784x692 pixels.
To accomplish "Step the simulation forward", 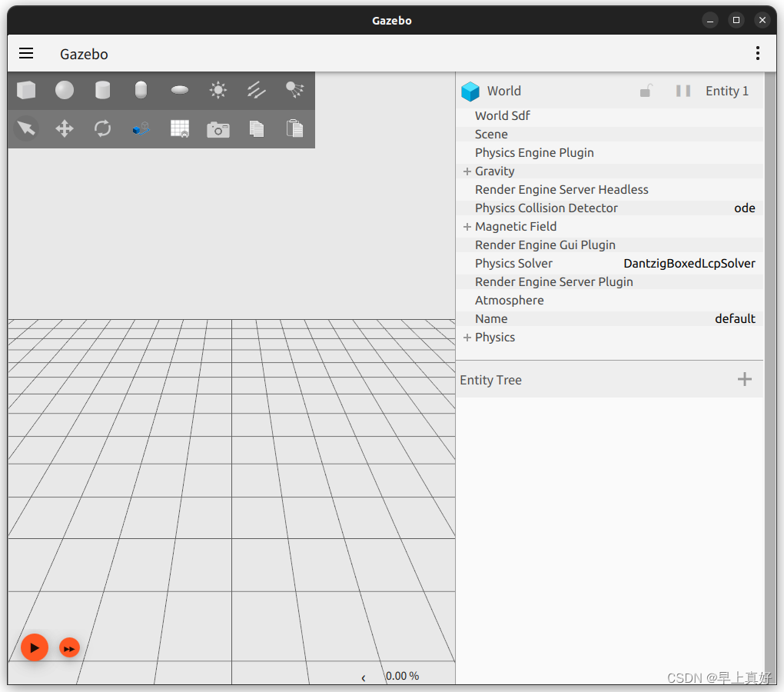I will (x=69, y=648).
